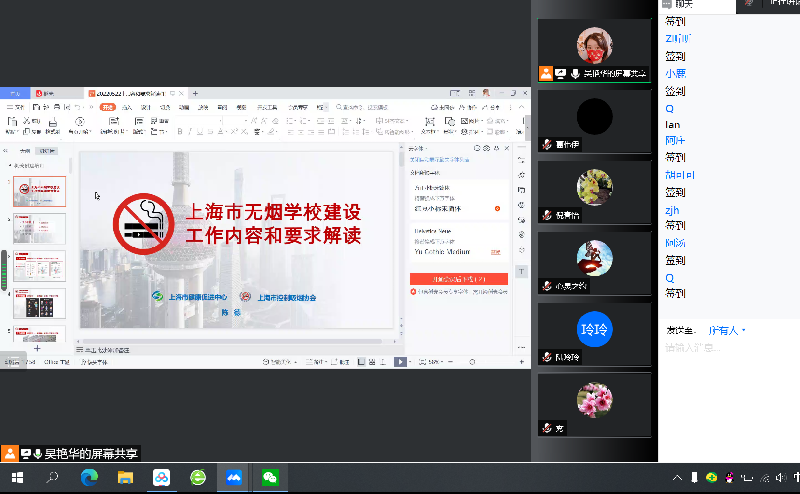Expand the WPS file menu hamburger
800x494 pixels.
click(x=15, y=107)
